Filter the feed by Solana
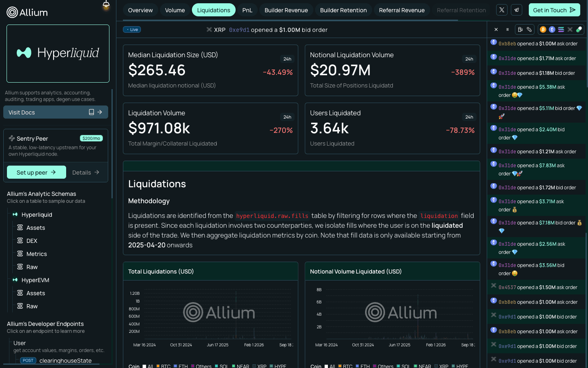This screenshot has width=588, height=368. click(561, 29)
